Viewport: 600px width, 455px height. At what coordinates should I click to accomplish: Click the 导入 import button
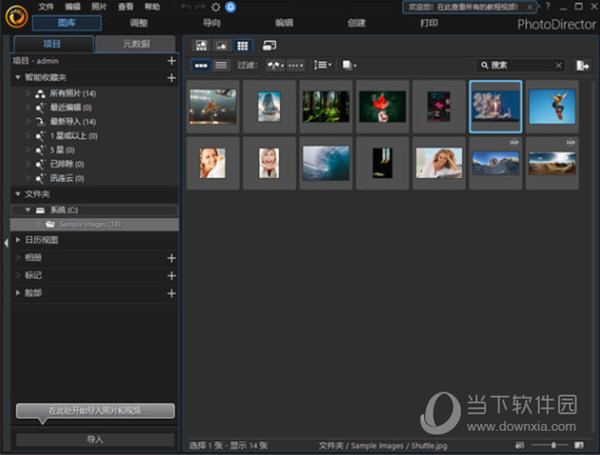[x=95, y=439]
